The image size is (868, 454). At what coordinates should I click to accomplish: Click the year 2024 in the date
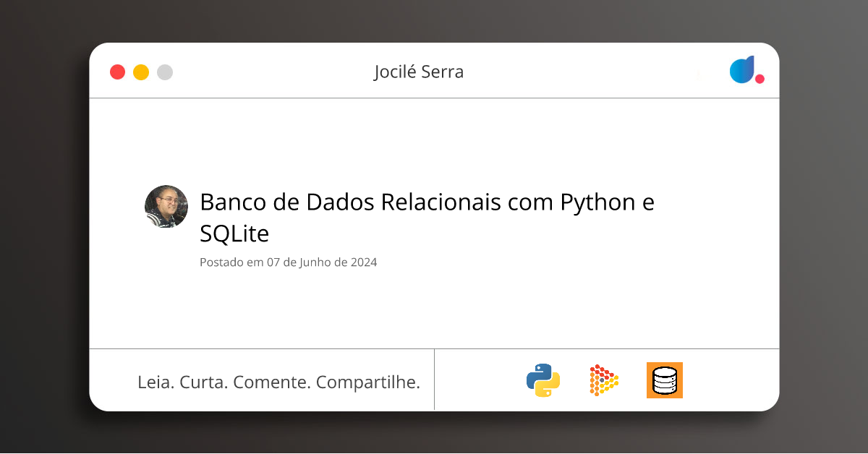click(364, 262)
